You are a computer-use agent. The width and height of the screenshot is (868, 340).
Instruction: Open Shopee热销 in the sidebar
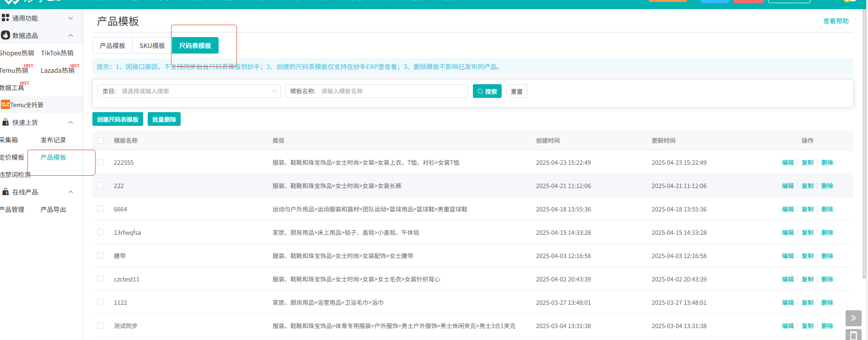click(17, 53)
